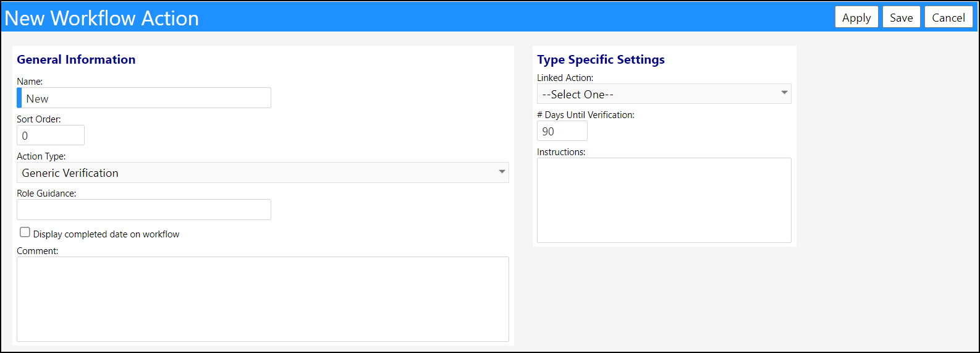Focus the Name input field
This screenshot has height=353, width=980.
tap(144, 98)
